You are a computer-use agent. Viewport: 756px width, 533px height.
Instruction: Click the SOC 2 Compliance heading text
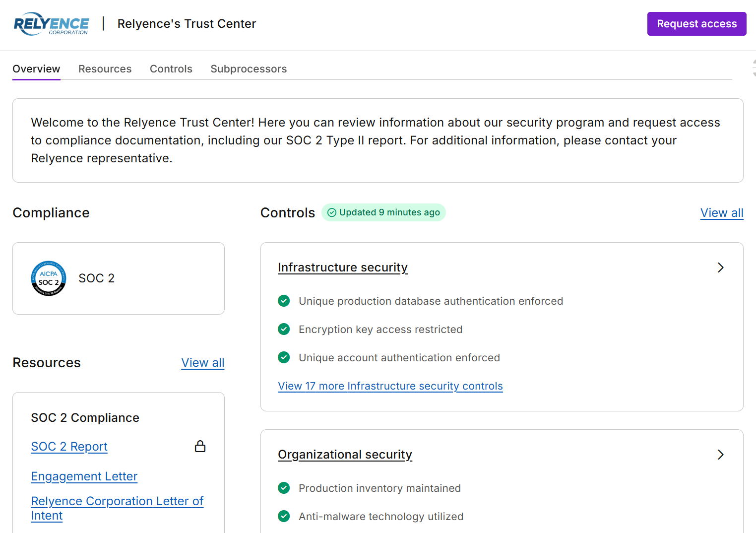click(85, 418)
